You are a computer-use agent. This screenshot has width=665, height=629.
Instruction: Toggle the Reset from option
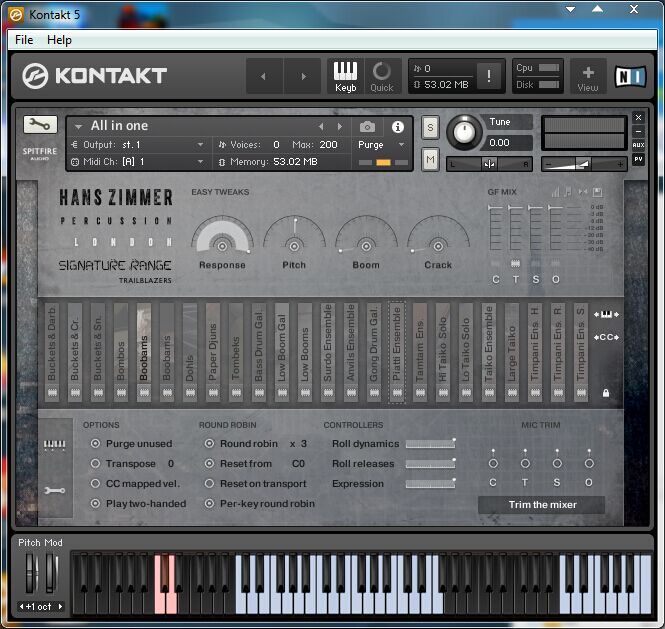[209, 464]
